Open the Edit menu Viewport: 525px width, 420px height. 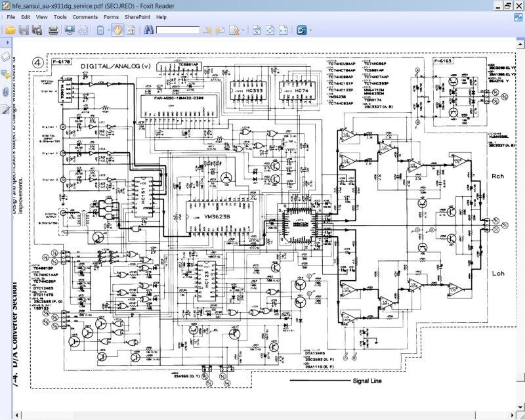point(26,17)
